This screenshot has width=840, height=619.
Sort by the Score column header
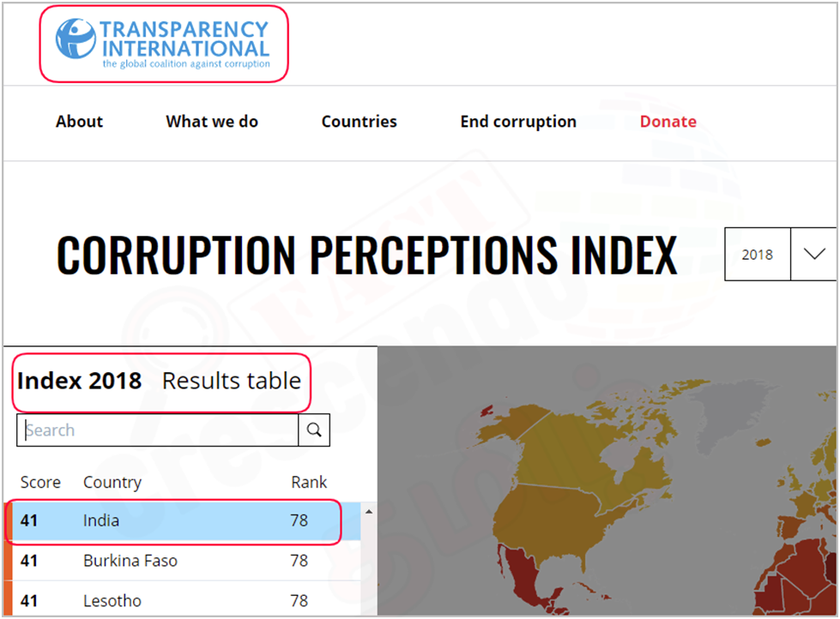[40, 483]
